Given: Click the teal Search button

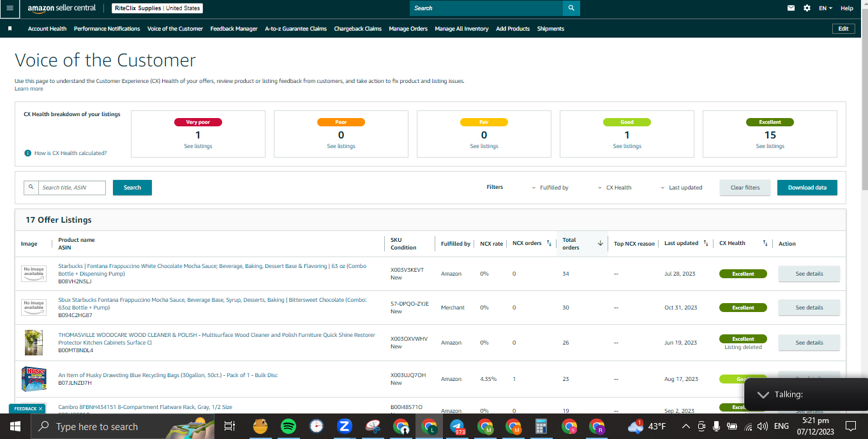Looking at the screenshot, I should pyautogui.click(x=132, y=188).
